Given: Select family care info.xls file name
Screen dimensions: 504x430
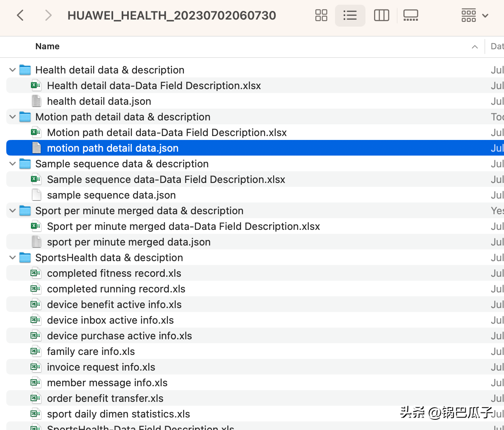Looking at the screenshot, I should [91, 351].
